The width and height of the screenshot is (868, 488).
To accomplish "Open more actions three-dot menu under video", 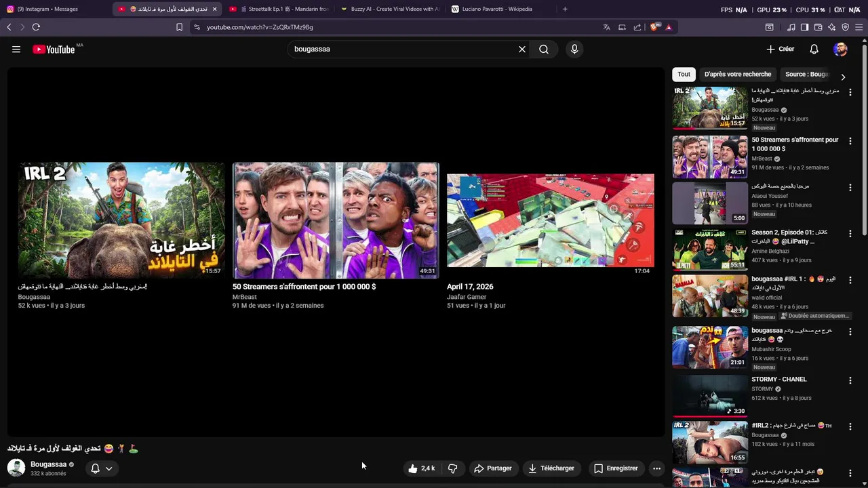I will [656, 468].
